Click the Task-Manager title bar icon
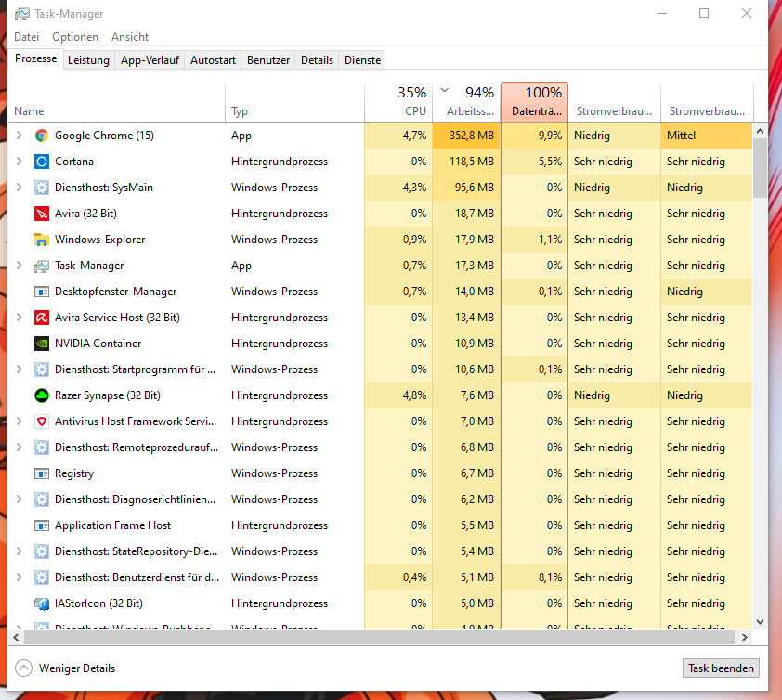The image size is (782, 700). (x=22, y=14)
